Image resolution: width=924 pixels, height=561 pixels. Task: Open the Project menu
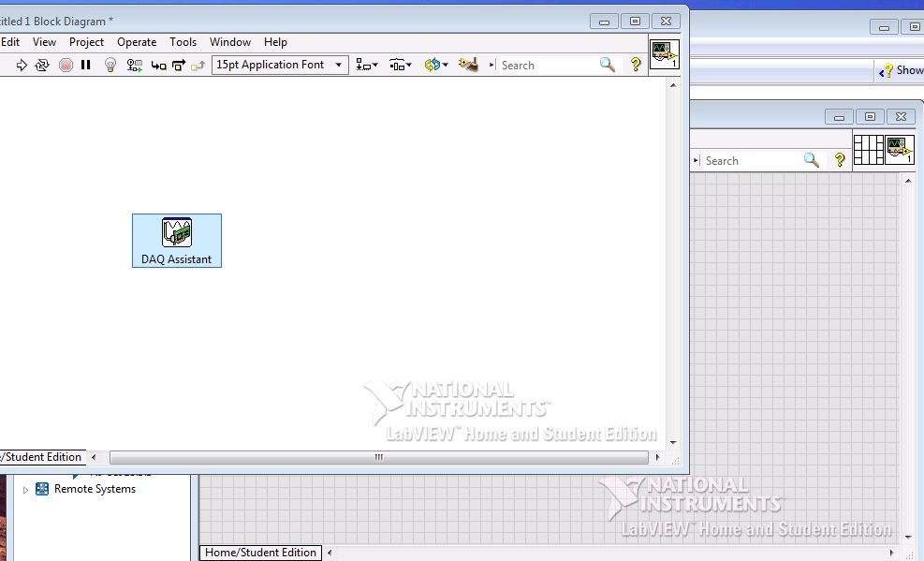tap(87, 42)
